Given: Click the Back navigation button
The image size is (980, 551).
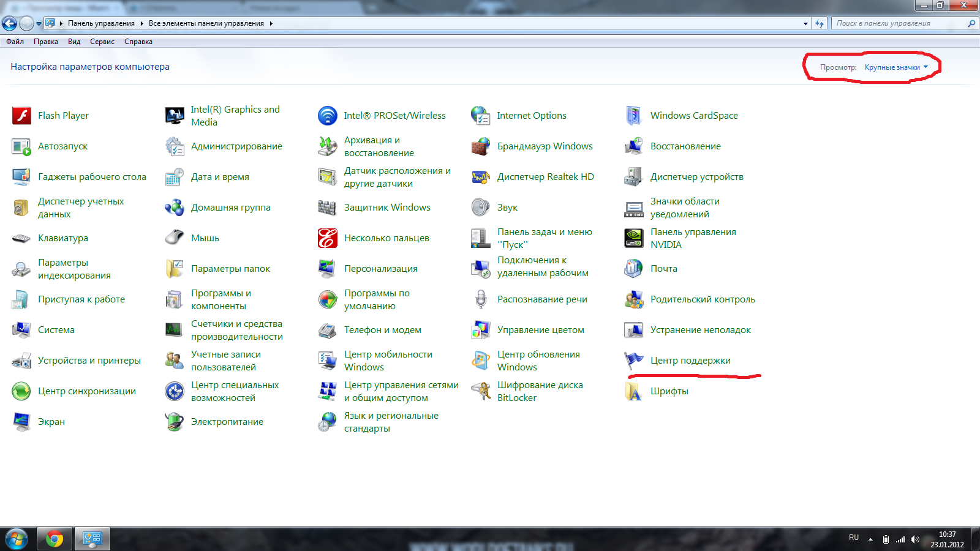Looking at the screenshot, I should pyautogui.click(x=10, y=23).
